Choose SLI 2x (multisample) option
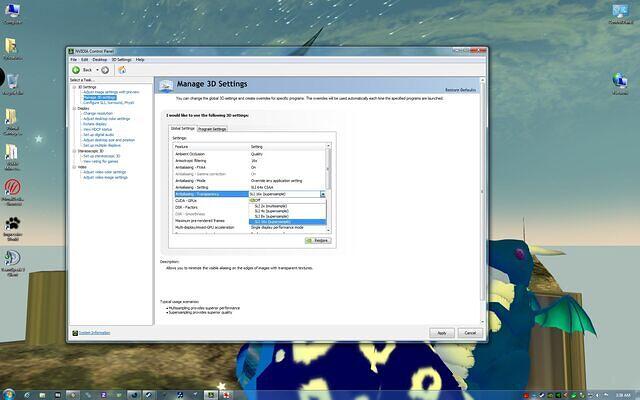The height and width of the screenshot is (400, 640). (x=271, y=204)
